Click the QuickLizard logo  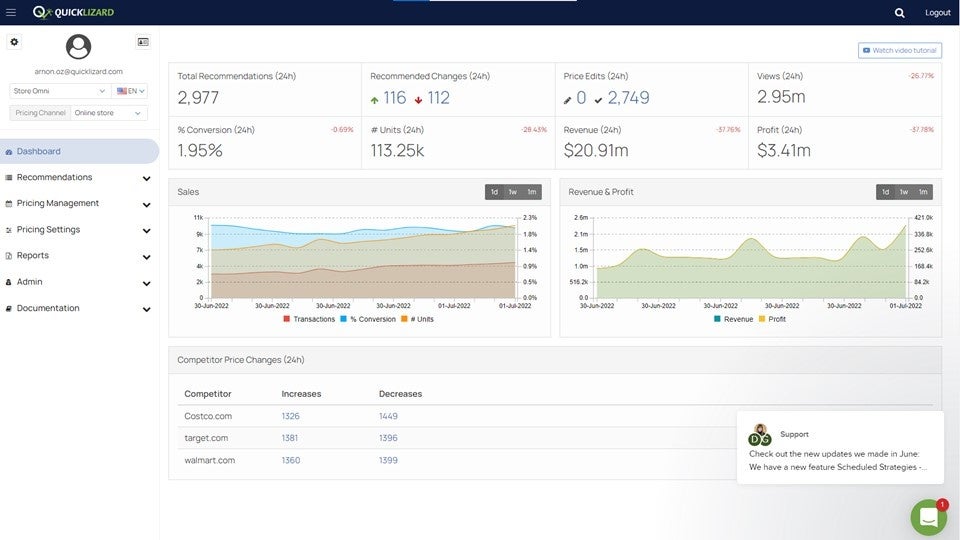point(73,12)
